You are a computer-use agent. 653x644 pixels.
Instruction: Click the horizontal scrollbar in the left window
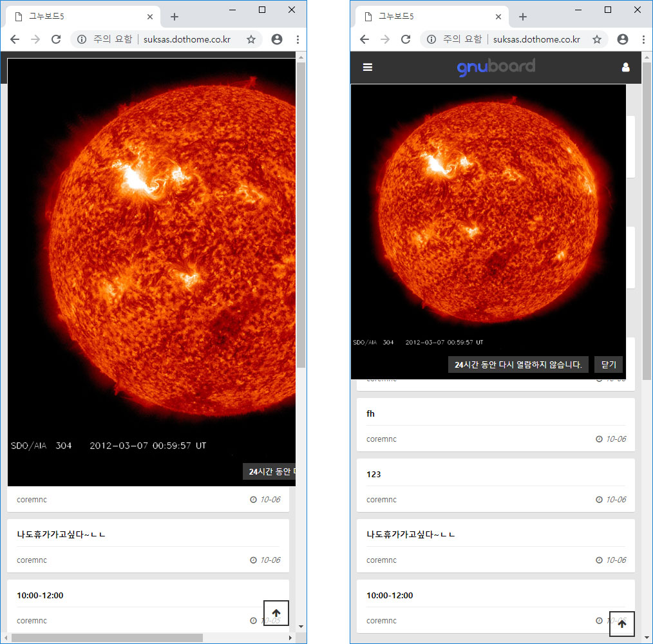click(x=106, y=638)
